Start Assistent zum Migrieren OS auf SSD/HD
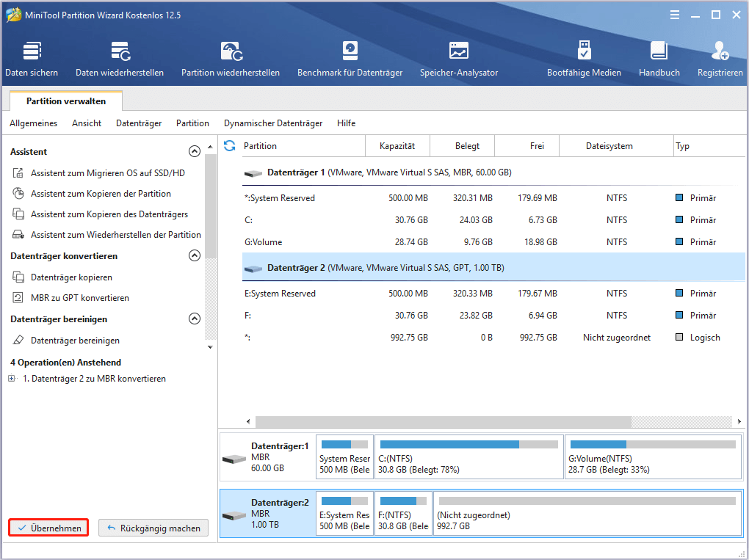Image resolution: width=749 pixels, height=560 pixels. (x=107, y=172)
